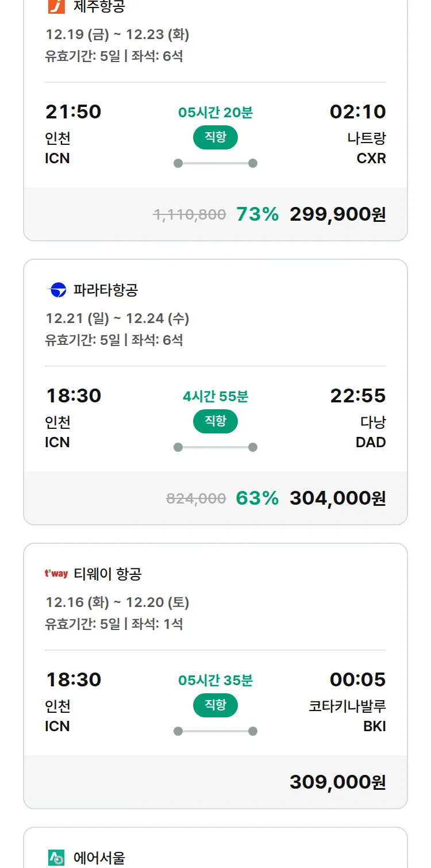Click the Jeju Air orange logo icon
This screenshot has width=431, height=868.
[56, 6]
